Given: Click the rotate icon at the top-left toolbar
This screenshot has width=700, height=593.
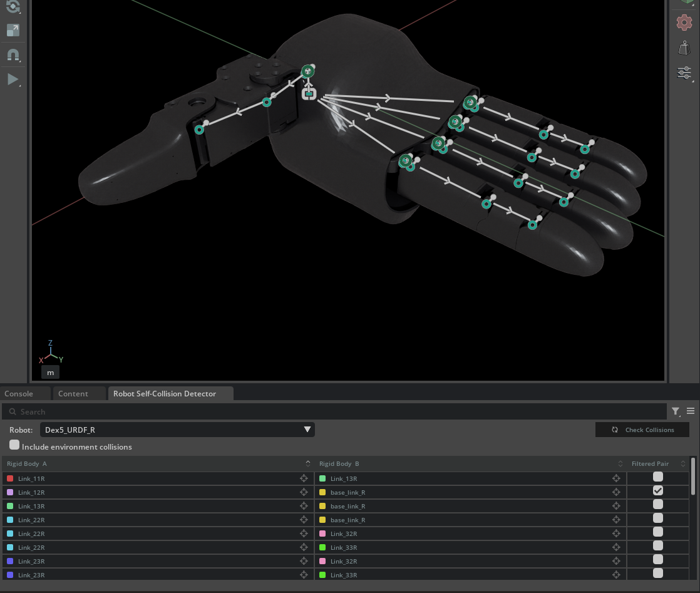Looking at the screenshot, I should click(x=13, y=7).
